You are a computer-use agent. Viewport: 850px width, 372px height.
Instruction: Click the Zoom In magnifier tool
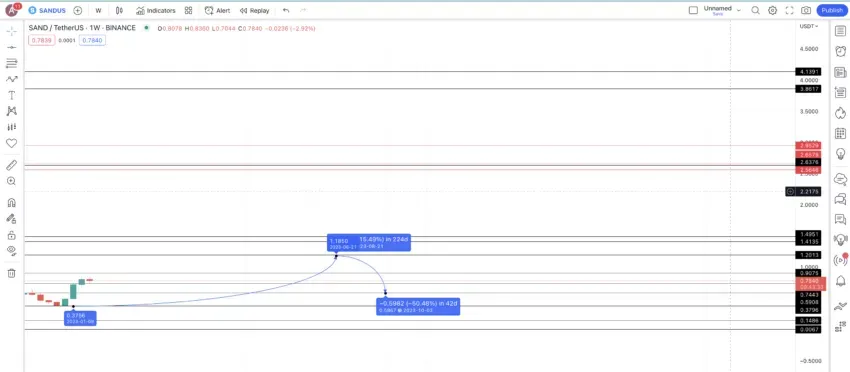(11, 181)
